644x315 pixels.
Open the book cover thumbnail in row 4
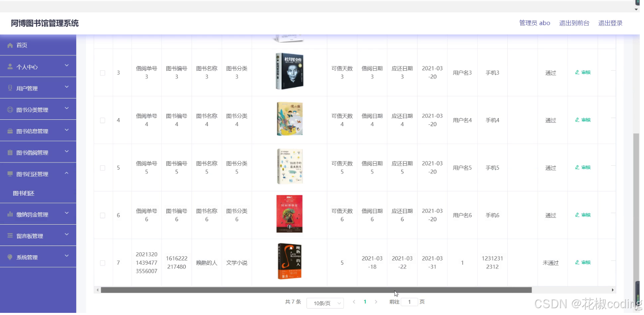pyautogui.click(x=289, y=119)
